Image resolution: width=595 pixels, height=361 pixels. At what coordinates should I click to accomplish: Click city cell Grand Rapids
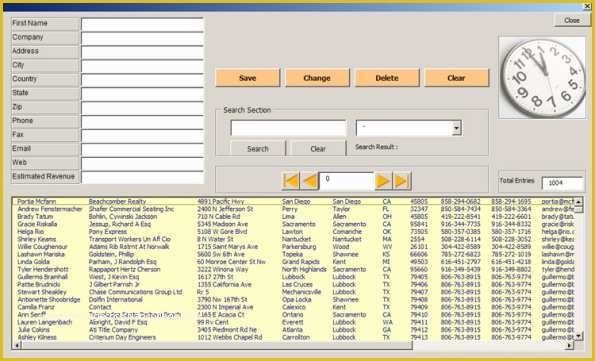(301, 262)
